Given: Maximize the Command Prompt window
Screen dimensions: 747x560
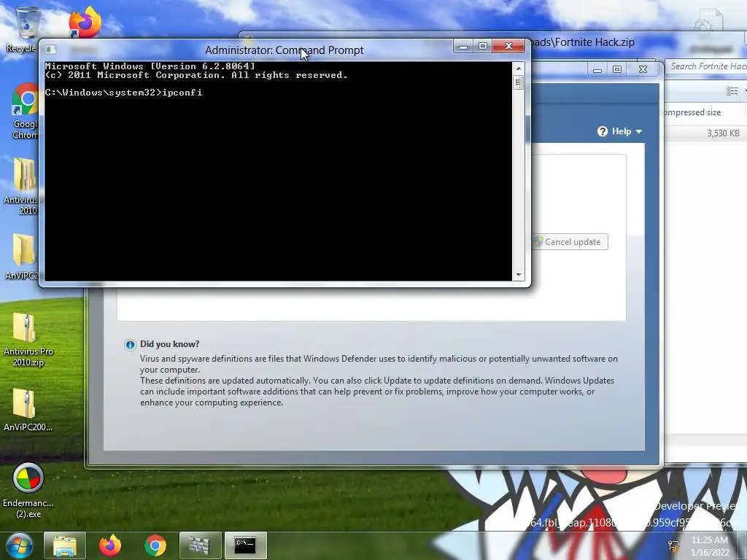Looking at the screenshot, I should (482, 46).
